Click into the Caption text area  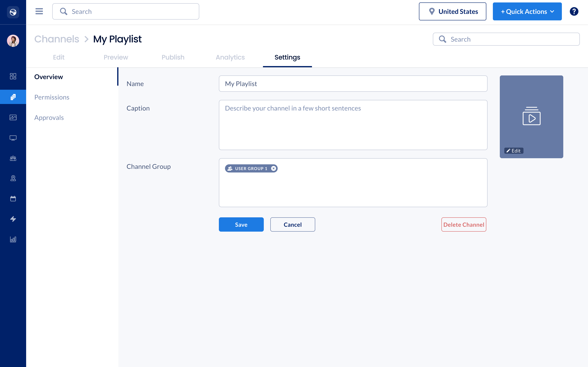coord(353,125)
